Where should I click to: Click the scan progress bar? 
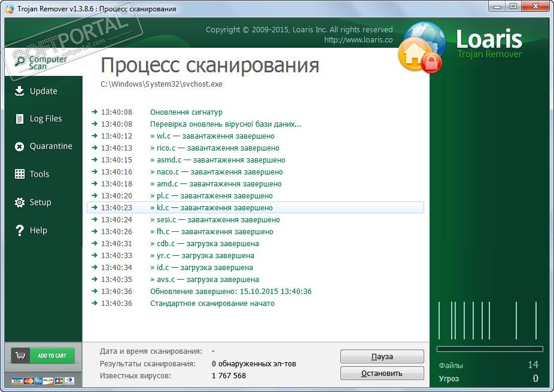[490, 349]
